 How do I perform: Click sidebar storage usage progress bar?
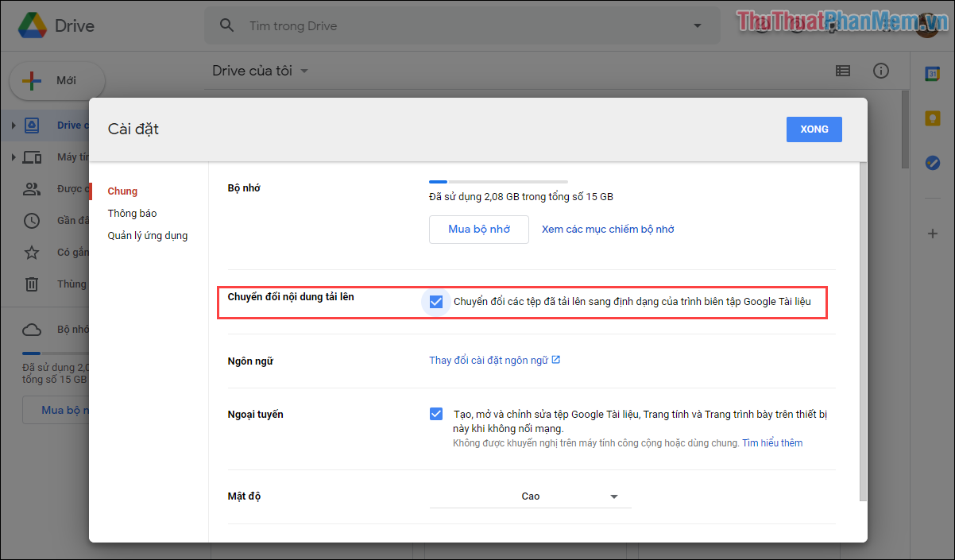(x=56, y=353)
